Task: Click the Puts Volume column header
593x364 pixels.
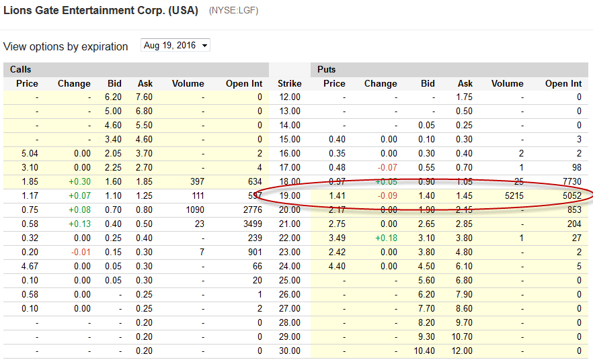Action: [x=507, y=83]
